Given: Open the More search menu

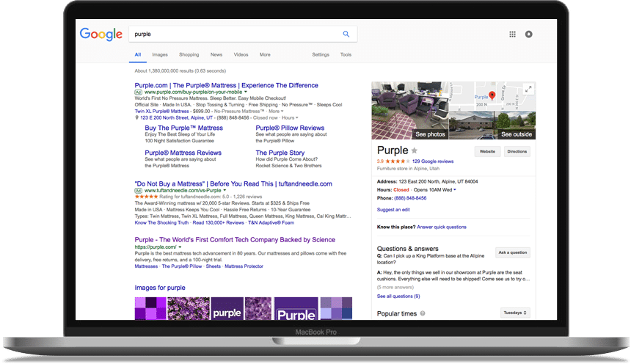Looking at the screenshot, I should click(x=265, y=54).
